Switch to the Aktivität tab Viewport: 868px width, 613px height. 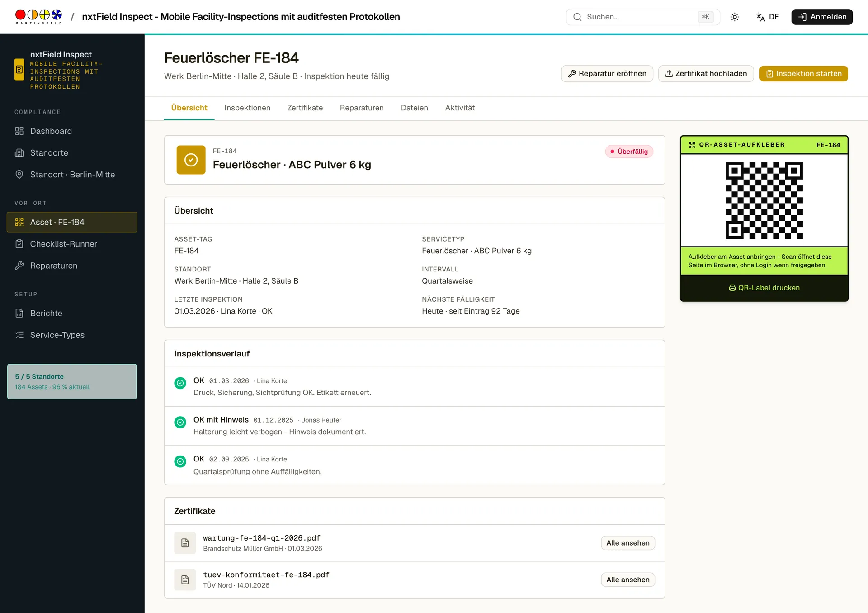pyautogui.click(x=460, y=108)
